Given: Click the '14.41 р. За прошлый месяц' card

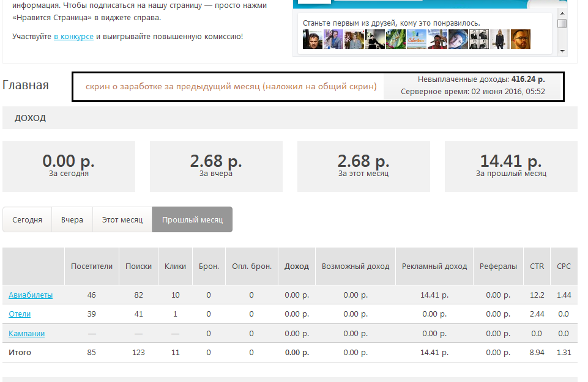Looking at the screenshot, I should (511, 166).
